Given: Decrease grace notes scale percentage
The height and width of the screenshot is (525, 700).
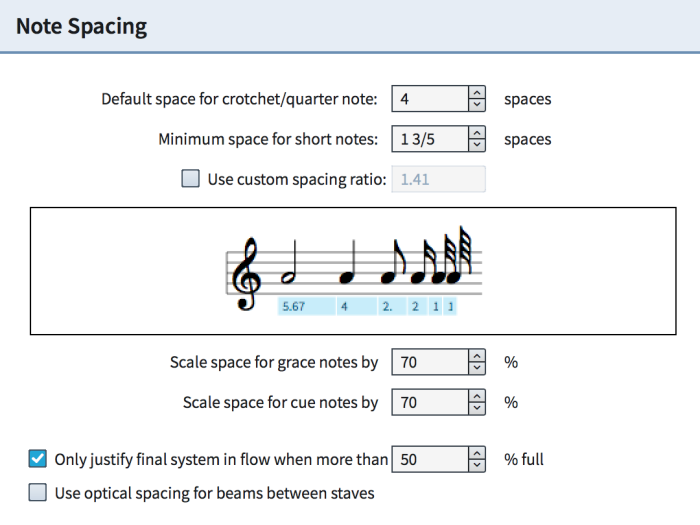Looking at the screenshot, I should 477,368.
